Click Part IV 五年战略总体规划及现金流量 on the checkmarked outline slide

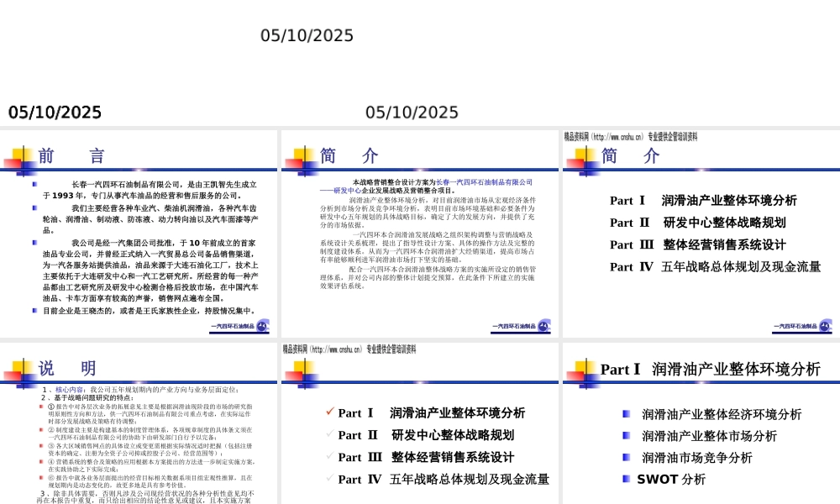pyautogui.click(x=444, y=479)
